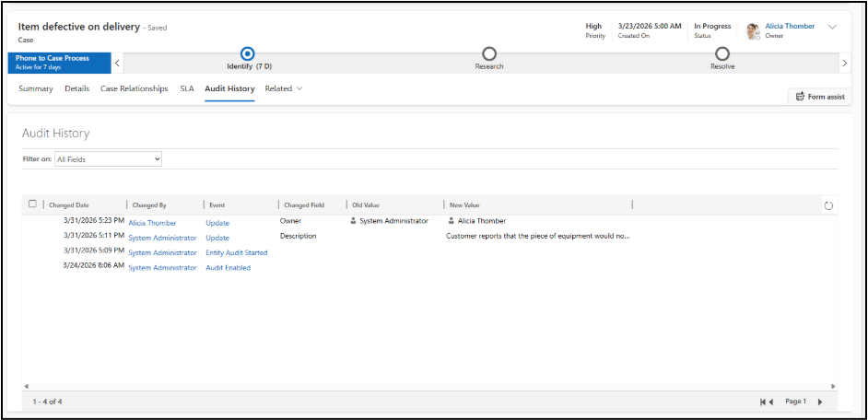868x420 pixels.
Task: Open the Filter on All Fields dropdown
Action: (108, 159)
